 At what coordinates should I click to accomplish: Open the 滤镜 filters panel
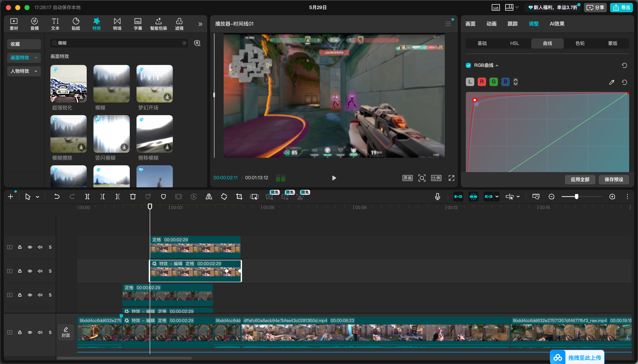(x=179, y=24)
